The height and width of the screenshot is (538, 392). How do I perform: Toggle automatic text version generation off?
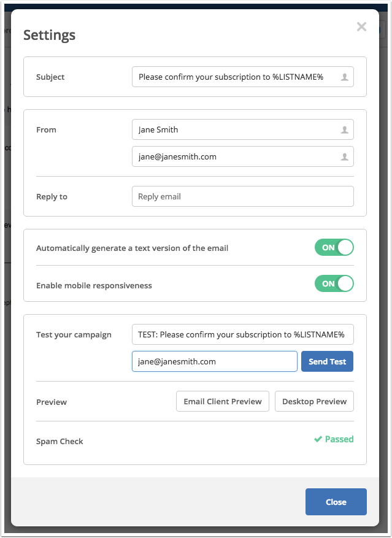click(334, 247)
